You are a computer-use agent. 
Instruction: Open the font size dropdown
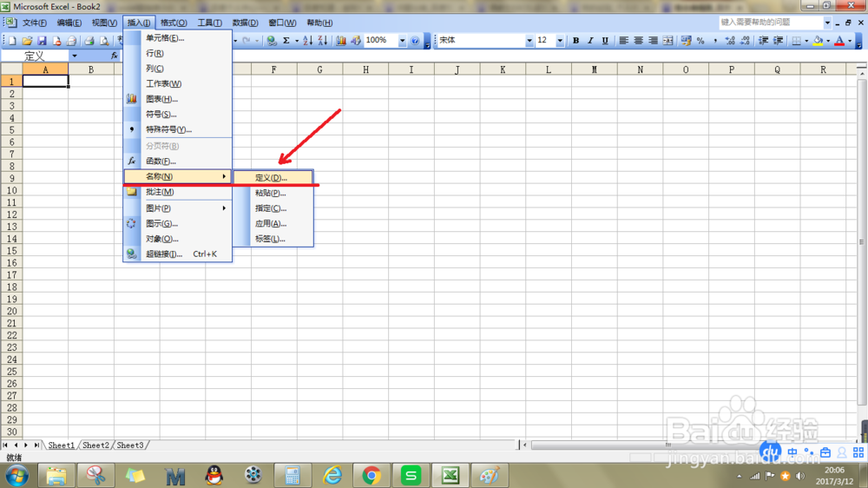[x=560, y=41]
